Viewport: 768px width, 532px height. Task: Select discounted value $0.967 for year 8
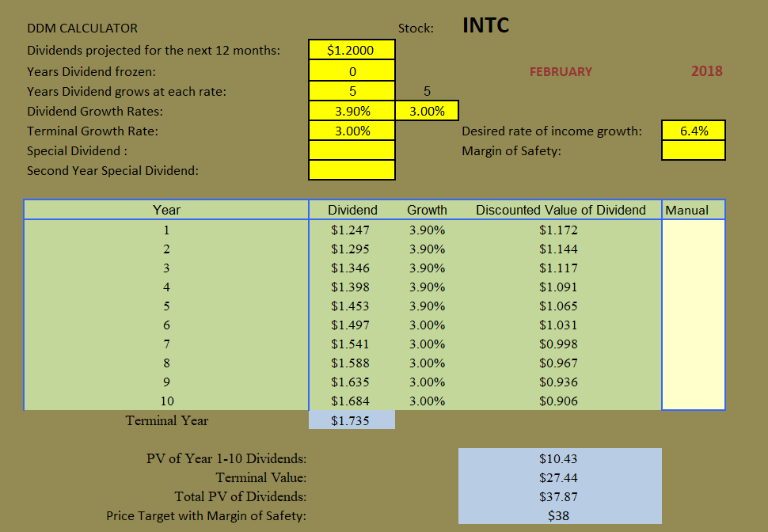[x=558, y=363]
